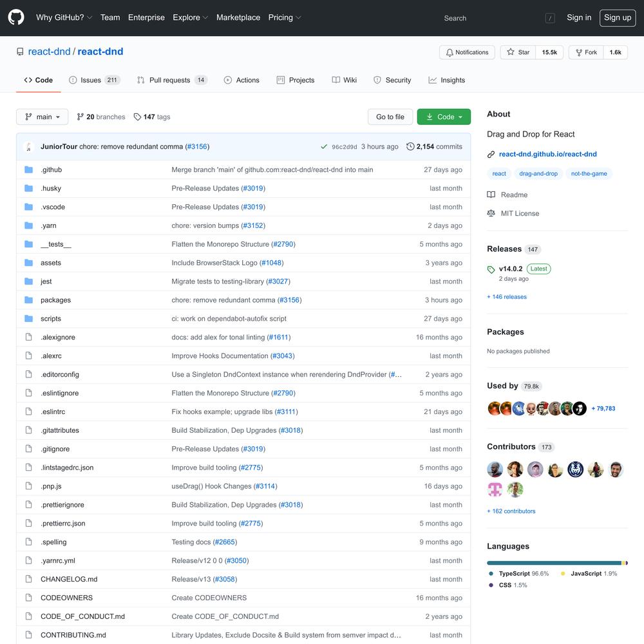Screen dimensions: 644x644
Task: Open the Issues tab
Action: pyautogui.click(x=94, y=80)
